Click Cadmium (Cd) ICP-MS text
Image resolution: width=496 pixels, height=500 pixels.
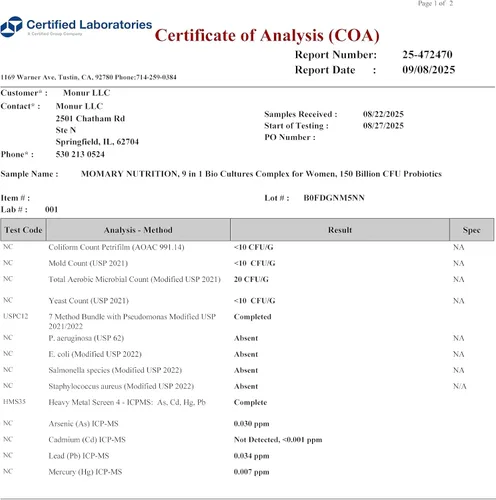pos(87,440)
